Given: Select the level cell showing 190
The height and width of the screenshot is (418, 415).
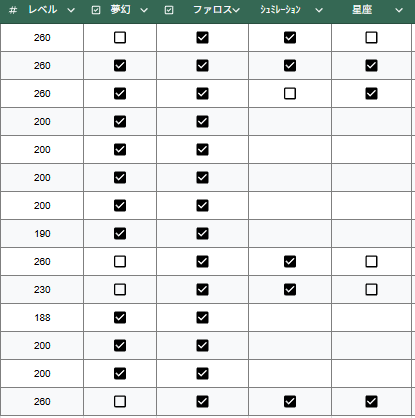Looking at the screenshot, I should point(42,233).
